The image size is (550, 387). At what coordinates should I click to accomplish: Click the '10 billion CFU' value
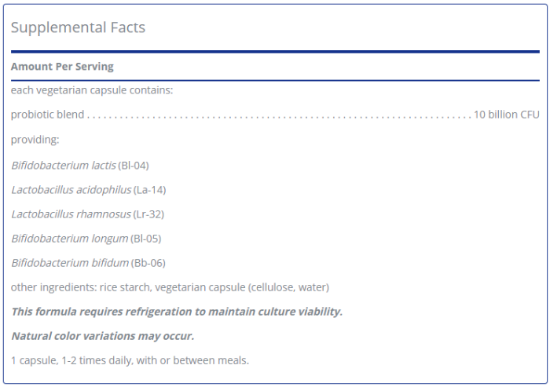pyautogui.click(x=507, y=114)
